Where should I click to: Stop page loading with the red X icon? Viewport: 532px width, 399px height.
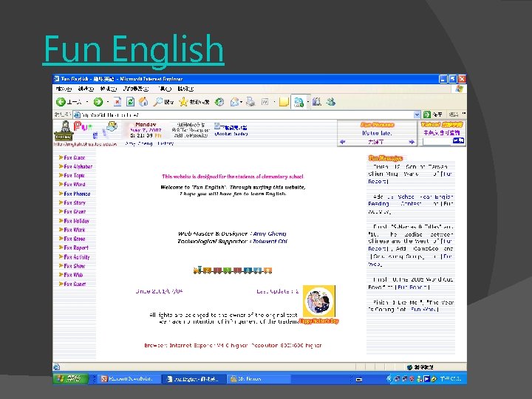tap(117, 102)
